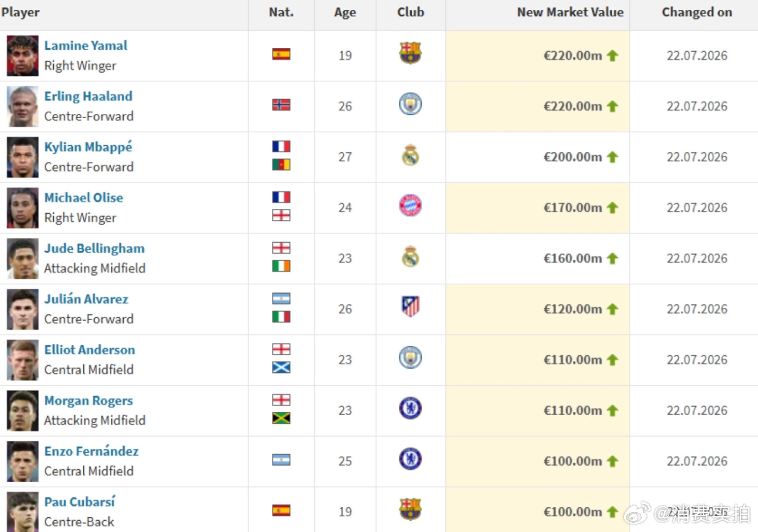Sort the table by the Age column header
The width and height of the screenshot is (758, 532).
(x=345, y=12)
